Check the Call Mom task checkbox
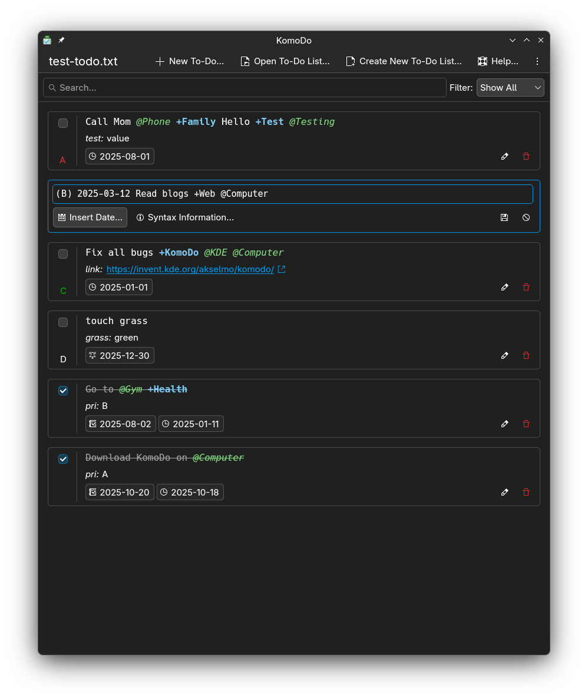Screen dimensions: 588x700 pyautogui.click(x=63, y=123)
